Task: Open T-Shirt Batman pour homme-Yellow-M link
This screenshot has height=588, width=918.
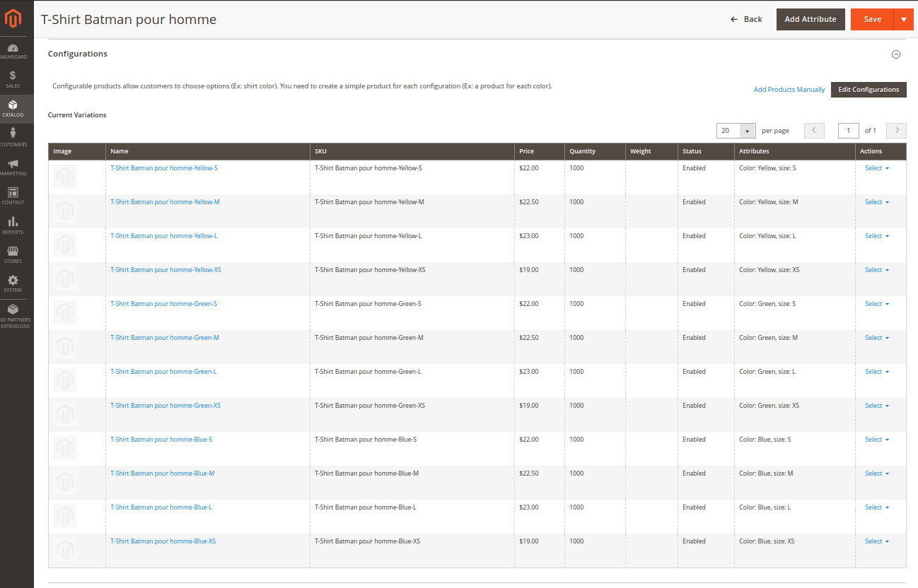Action: click(165, 202)
